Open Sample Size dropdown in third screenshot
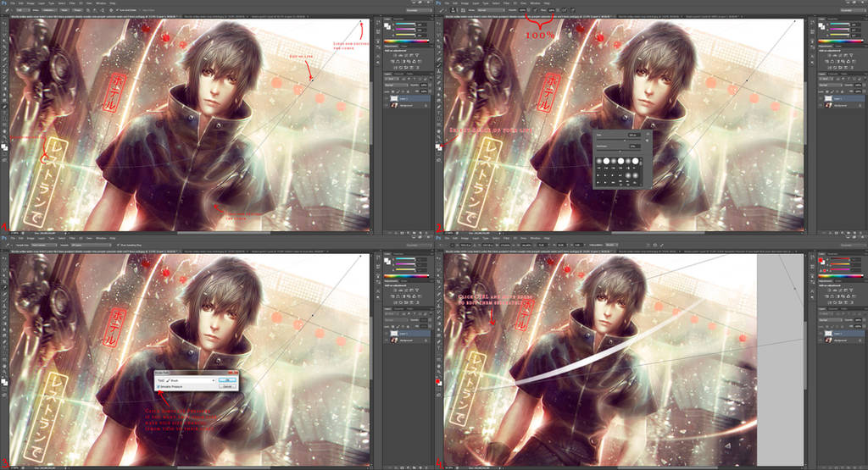 [44, 245]
